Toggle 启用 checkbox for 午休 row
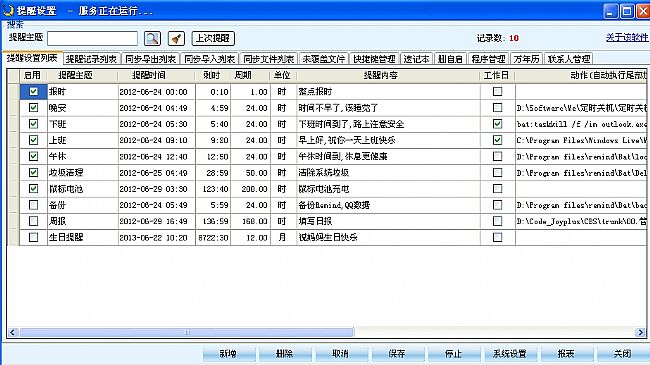650x365 pixels. click(x=34, y=156)
